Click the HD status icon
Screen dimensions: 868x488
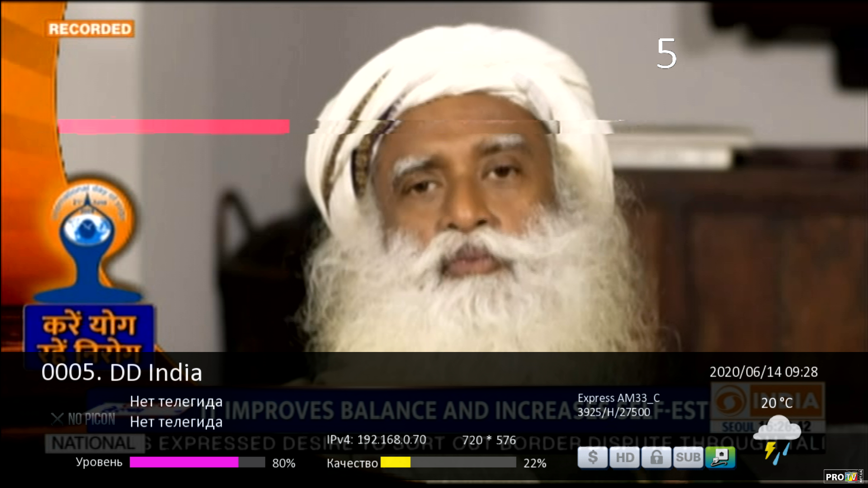(x=625, y=458)
